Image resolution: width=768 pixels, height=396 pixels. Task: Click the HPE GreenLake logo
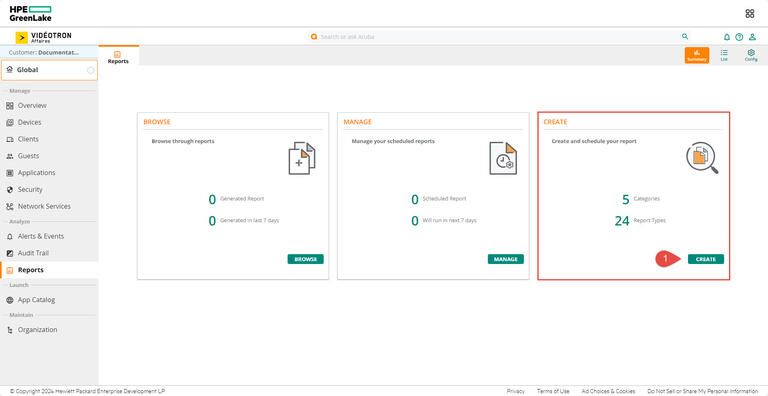tap(30, 14)
